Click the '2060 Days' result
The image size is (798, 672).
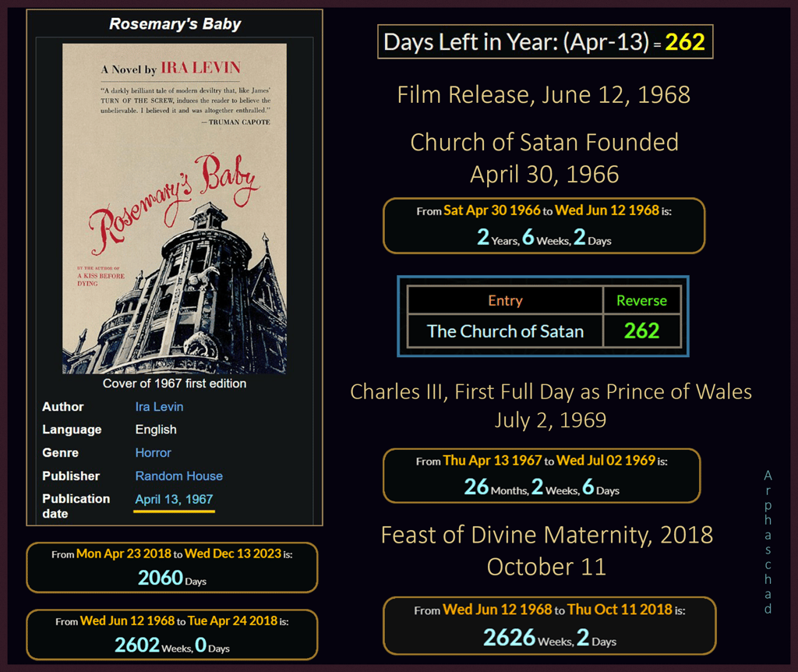pos(172,578)
